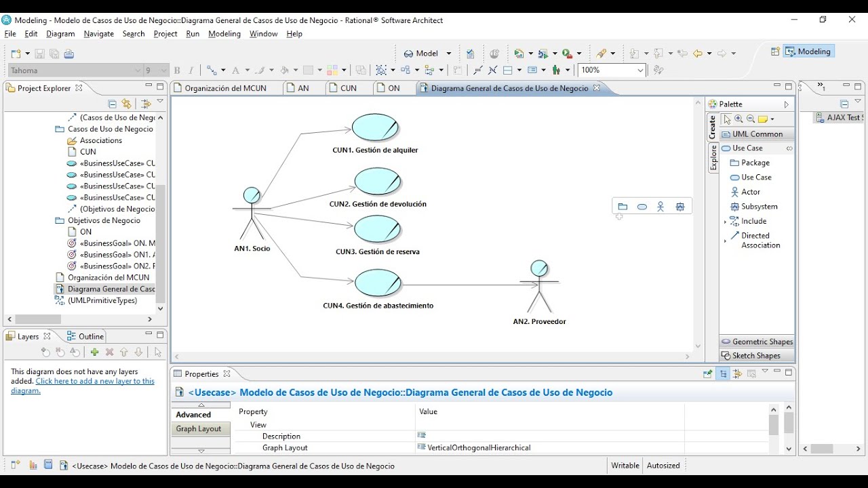Open the Diagram menu
Image resolution: width=868 pixels, height=488 pixels.
tap(60, 34)
